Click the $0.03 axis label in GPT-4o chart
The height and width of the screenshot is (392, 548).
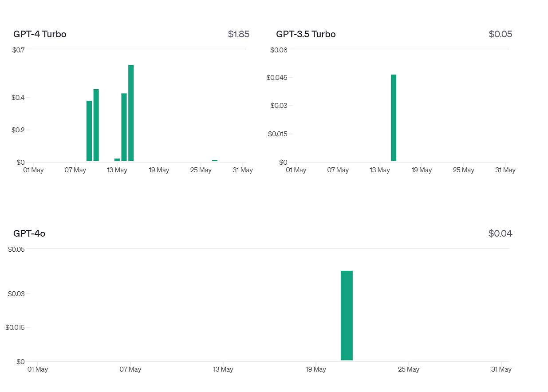coord(16,294)
